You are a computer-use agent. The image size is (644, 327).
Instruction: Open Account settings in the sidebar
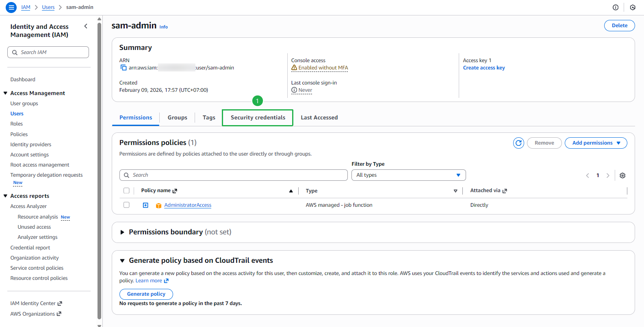point(30,155)
